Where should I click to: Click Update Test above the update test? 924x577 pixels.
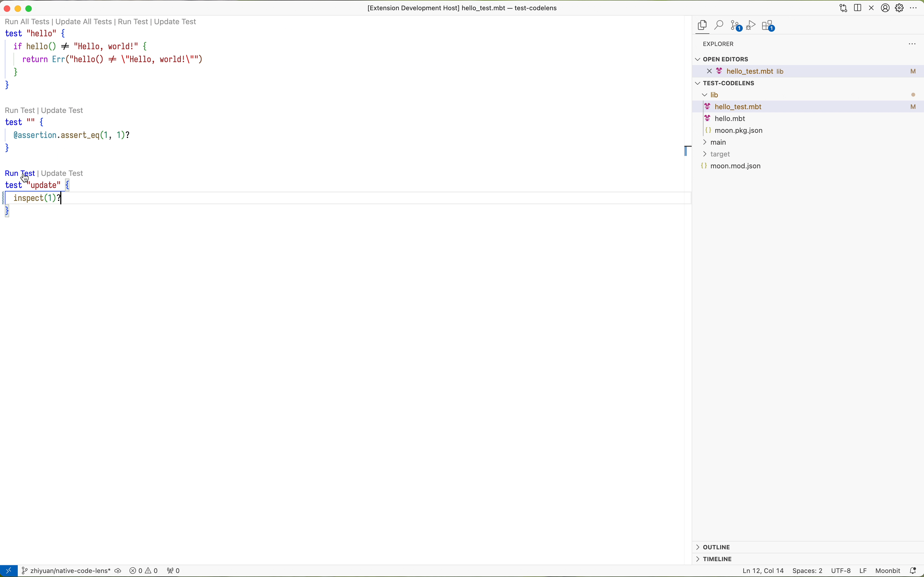[62, 173]
